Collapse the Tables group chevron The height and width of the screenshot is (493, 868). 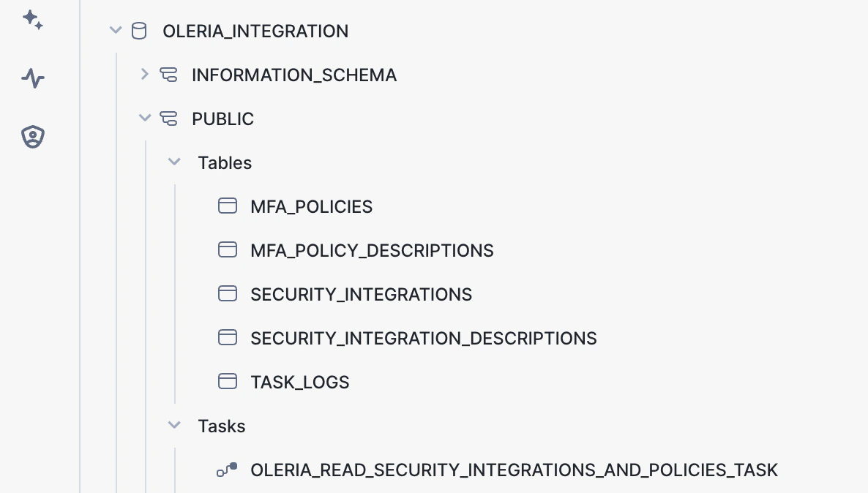click(174, 162)
